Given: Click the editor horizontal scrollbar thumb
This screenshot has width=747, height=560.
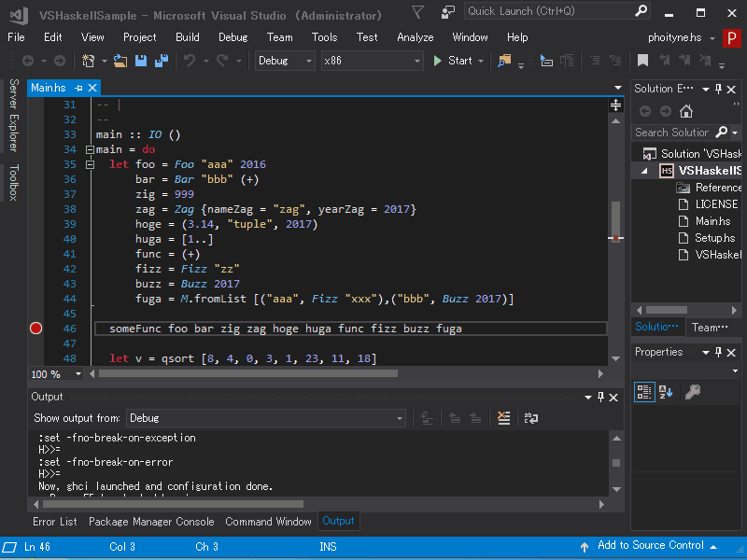Looking at the screenshot, I should (x=248, y=374).
